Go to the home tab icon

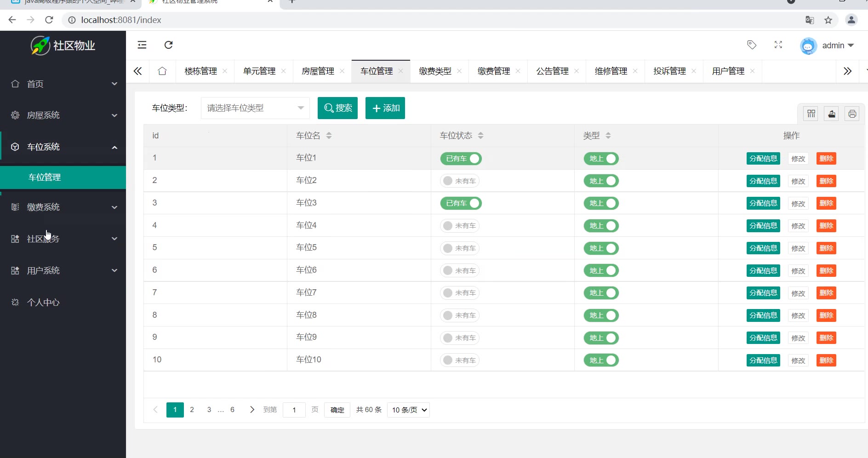tap(162, 71)
